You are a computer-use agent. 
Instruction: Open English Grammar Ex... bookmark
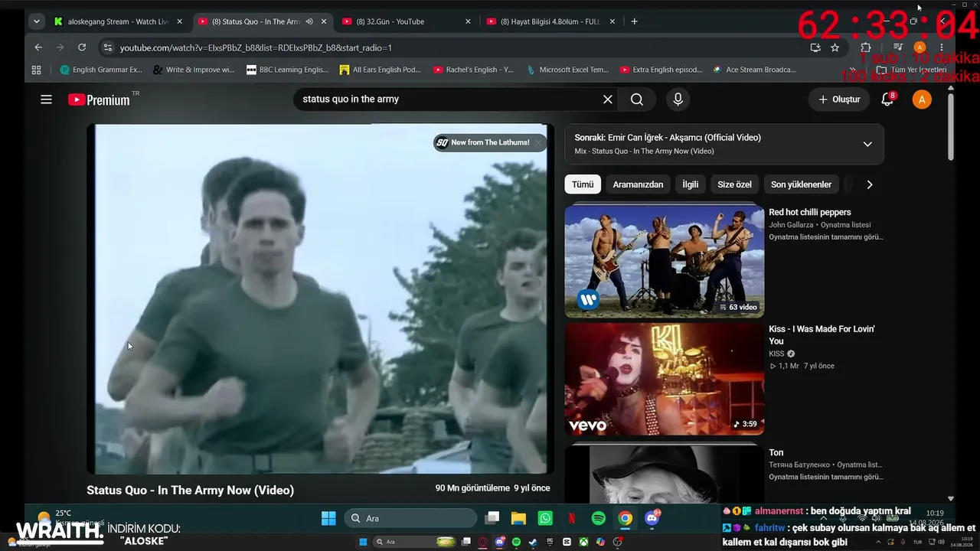coord(101,70)
